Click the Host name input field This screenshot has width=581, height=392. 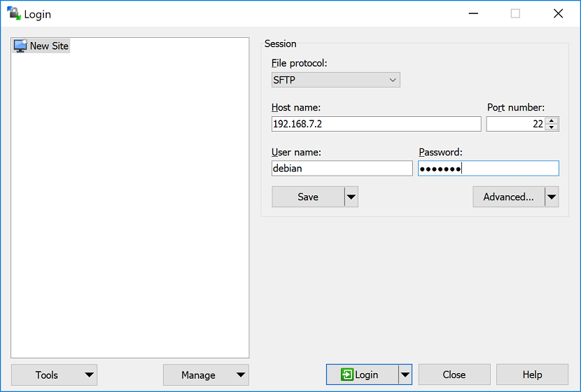point(376,124)
